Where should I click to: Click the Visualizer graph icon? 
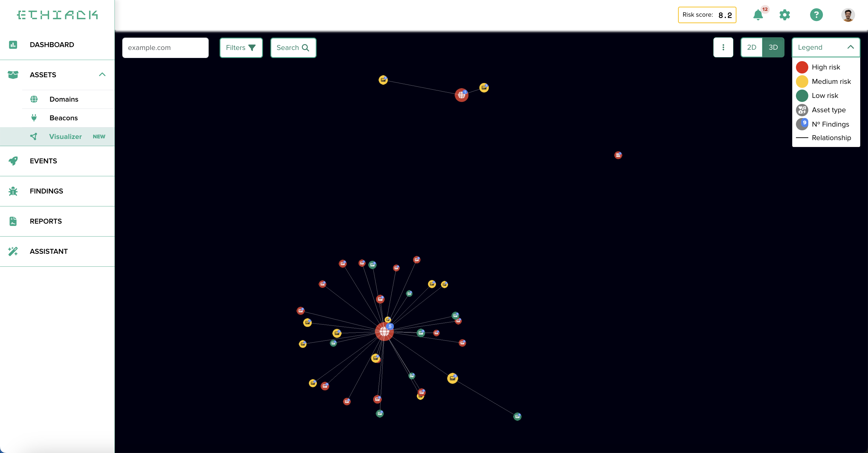tap(34, 136)
